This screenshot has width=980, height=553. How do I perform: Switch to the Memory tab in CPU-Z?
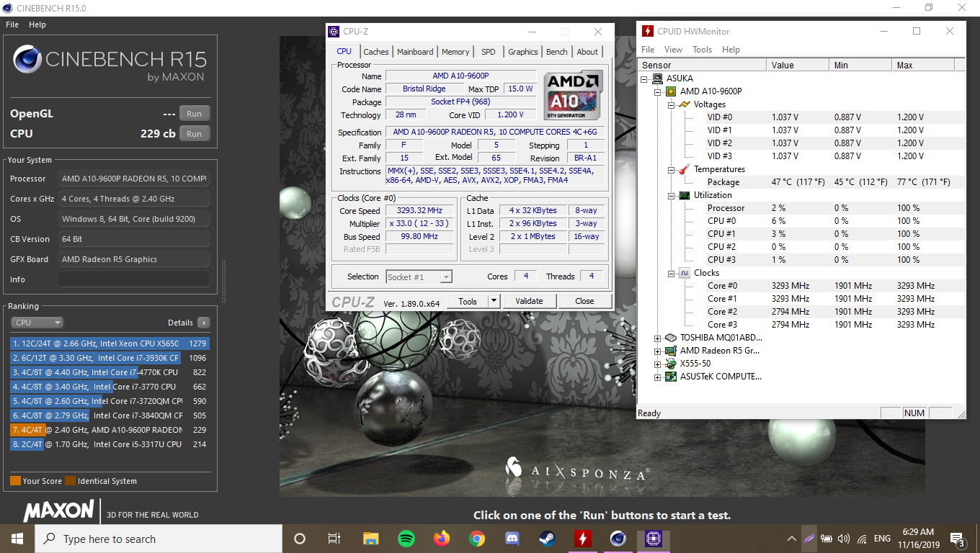pos(455,52)
